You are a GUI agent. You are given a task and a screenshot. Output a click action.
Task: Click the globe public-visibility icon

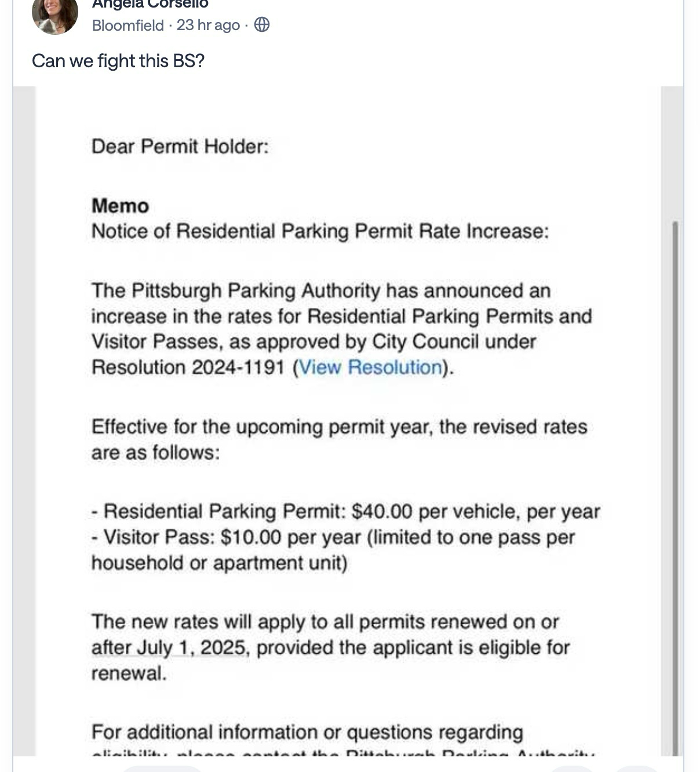262,25
